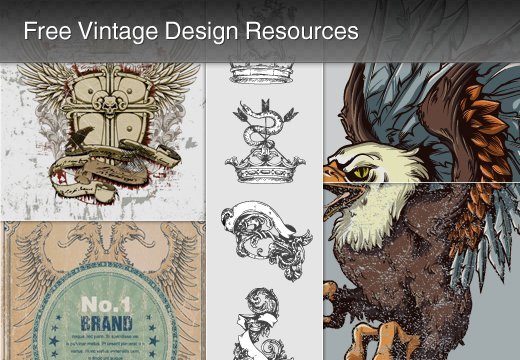Click the BRAND text in the badge
The image size is (520, 360).
[x=106, y=323]
